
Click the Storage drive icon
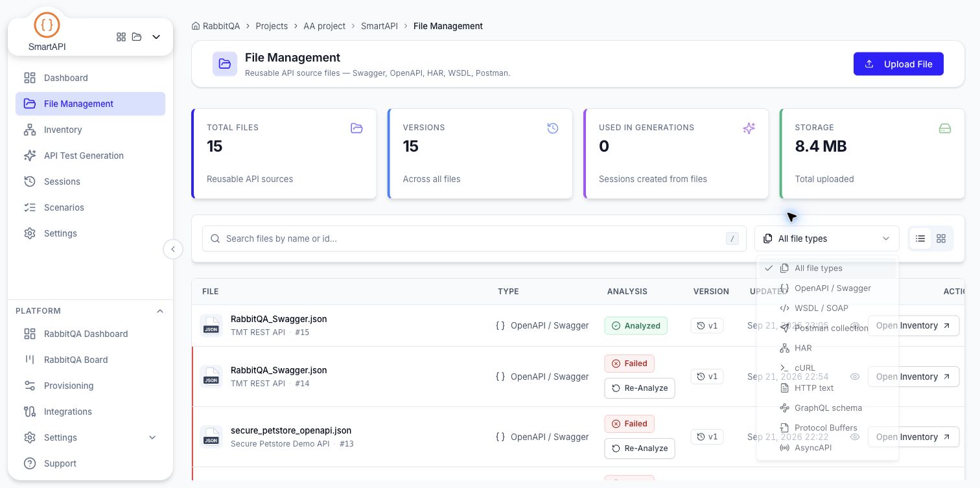945,128
